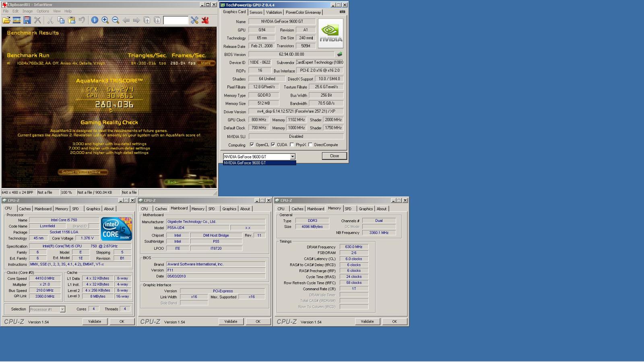
Task: Click Validate in the CPU tab window
Action: click(95, 321)
